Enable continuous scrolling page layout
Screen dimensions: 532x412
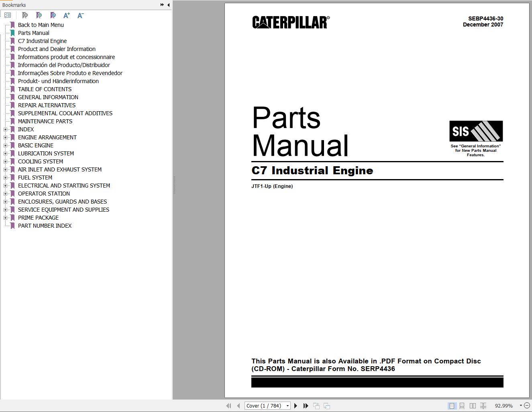coord(462,406)
